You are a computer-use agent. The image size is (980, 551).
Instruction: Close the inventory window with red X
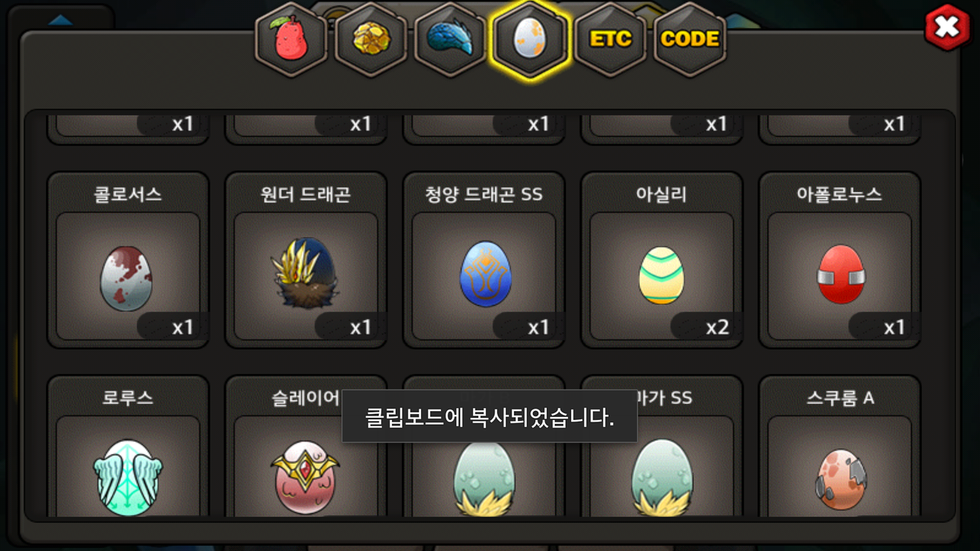click(x=948, y=28)
